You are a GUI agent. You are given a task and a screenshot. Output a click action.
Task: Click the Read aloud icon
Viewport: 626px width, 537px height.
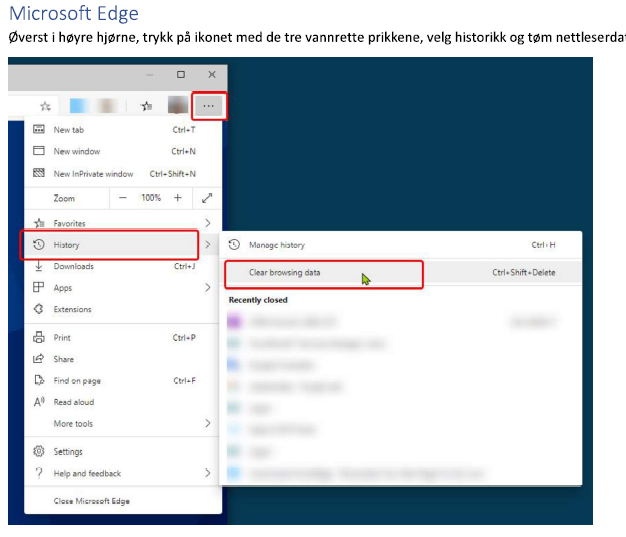coord(39,402)
